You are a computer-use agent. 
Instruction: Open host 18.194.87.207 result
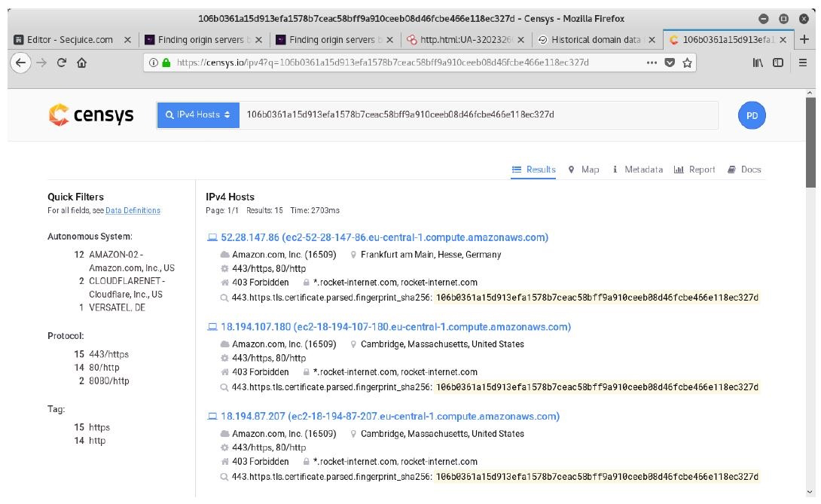(x=390, y=417)
